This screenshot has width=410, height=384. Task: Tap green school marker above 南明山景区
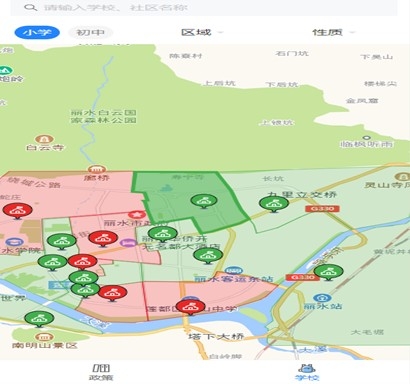coord(39,319)
